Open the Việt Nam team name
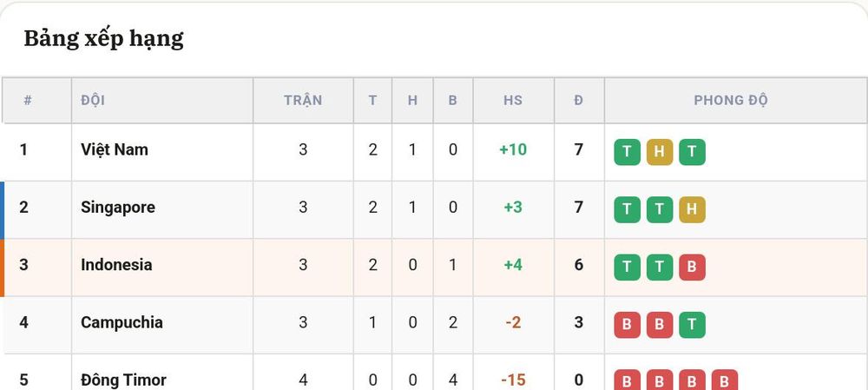Screen dimensions: 868x390 click(115, 149)
